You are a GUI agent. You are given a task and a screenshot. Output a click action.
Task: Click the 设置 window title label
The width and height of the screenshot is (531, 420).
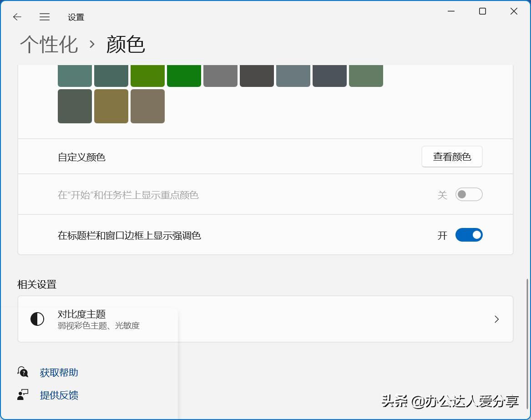click(76, 17)
